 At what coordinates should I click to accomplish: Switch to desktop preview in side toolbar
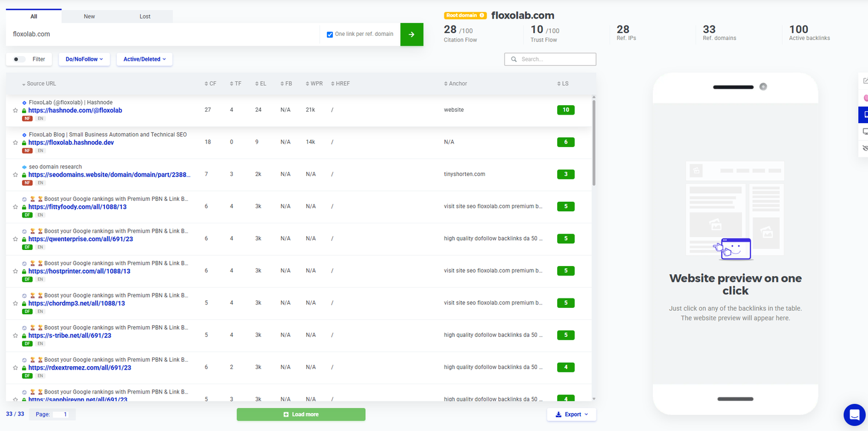tap(865, 131)
